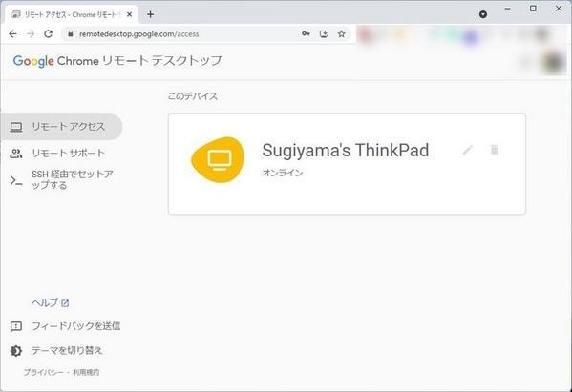Click the browser forward arrow
572x392 pixels.
[31, 34]
